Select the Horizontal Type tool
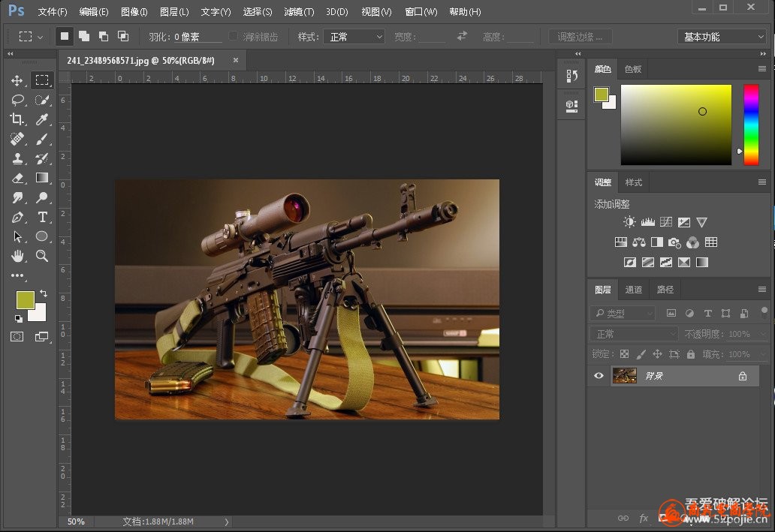 [x=42, y=217]
